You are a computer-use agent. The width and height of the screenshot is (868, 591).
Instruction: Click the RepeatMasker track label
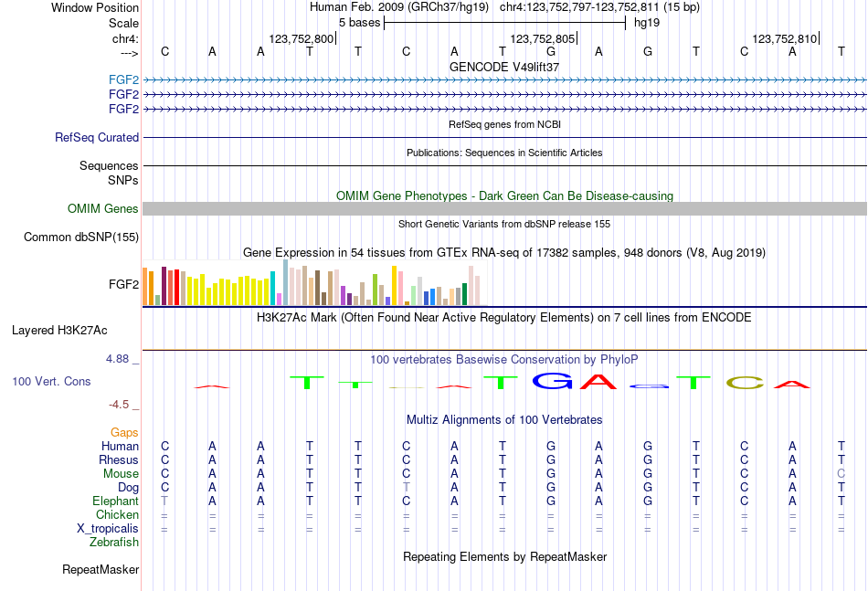pyautogui.click(x=101, y=569)
